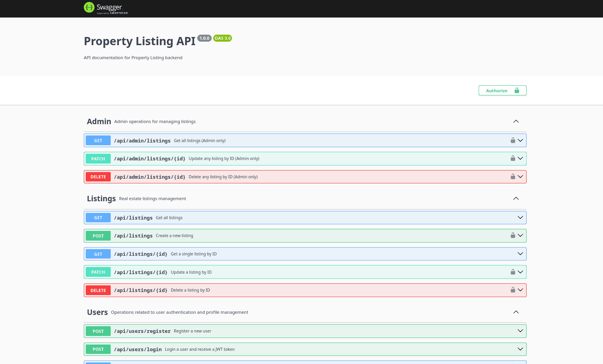The image size is (603, 364).
Task: Collapse the Users section with its chevron
Action: coord(516,312)
